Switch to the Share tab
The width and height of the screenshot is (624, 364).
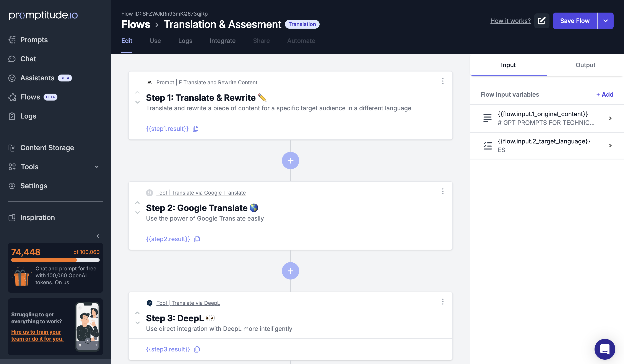point(261,41)
